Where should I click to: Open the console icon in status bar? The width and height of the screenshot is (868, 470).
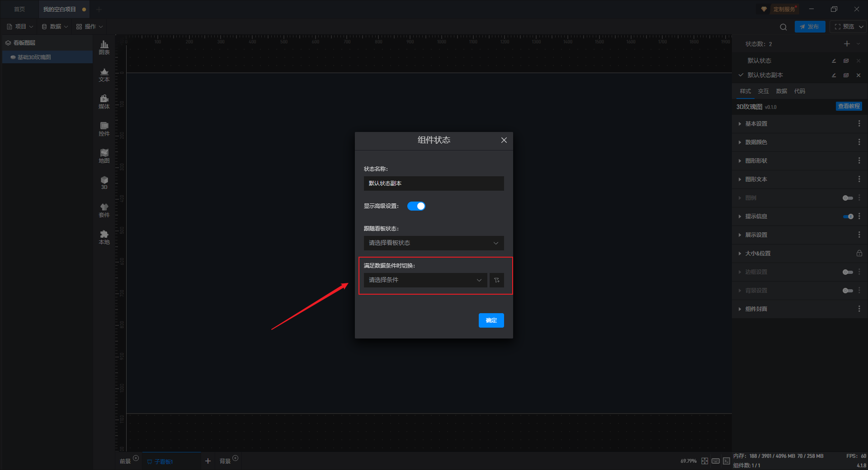coord(726,461)
